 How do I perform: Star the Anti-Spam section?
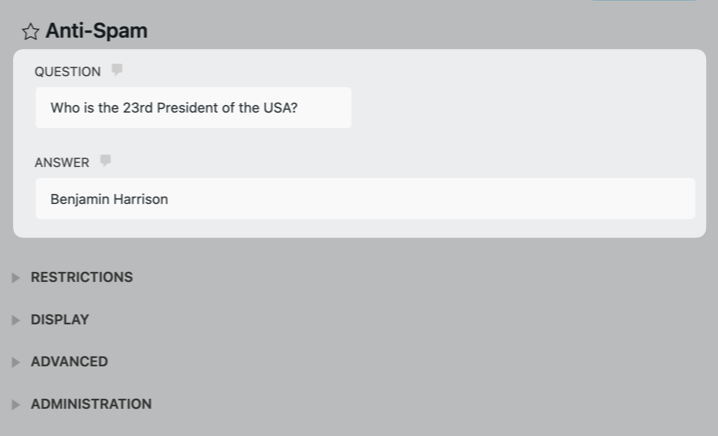click(x=30, y=32)
